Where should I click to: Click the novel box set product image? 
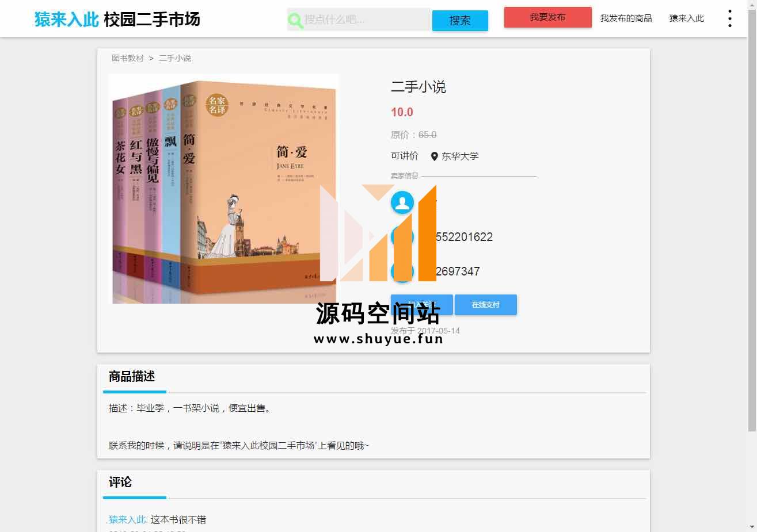pyautogui.click(x=225, y=189)
